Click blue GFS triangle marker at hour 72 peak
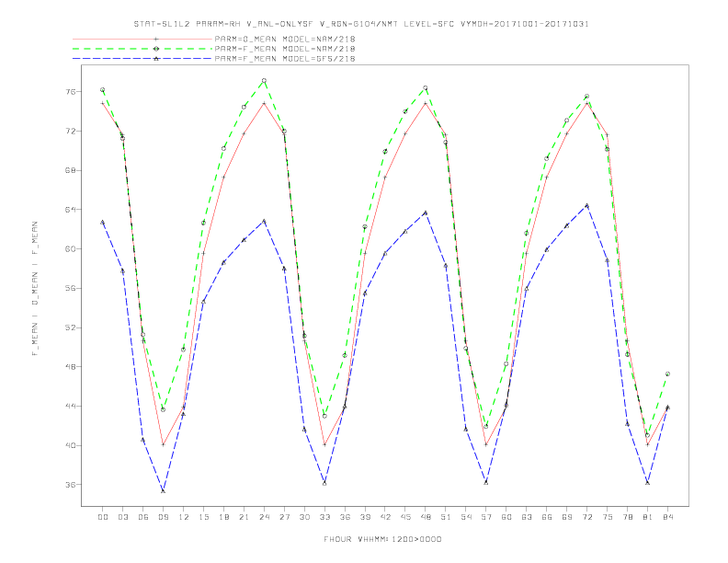Screen dimensions: 728x563 [x=586, y=205]
